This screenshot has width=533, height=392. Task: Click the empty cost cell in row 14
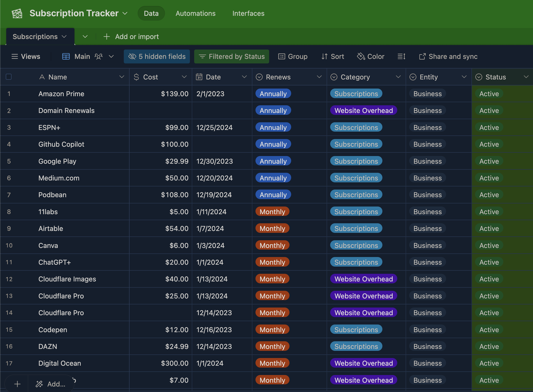pyautogui.click(x=161, y=313)
